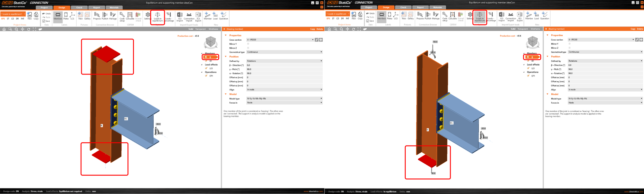Show LCS labels in right window ribbon
The width and height of the screenshot is (644, 194).
point(396,16)
